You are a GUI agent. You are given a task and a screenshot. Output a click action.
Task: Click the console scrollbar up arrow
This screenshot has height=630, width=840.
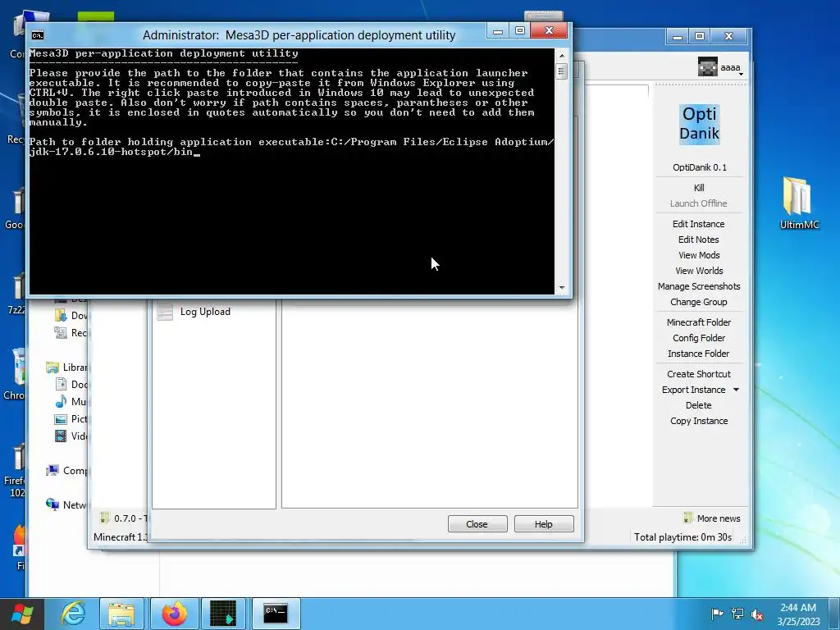pos(561,56)
